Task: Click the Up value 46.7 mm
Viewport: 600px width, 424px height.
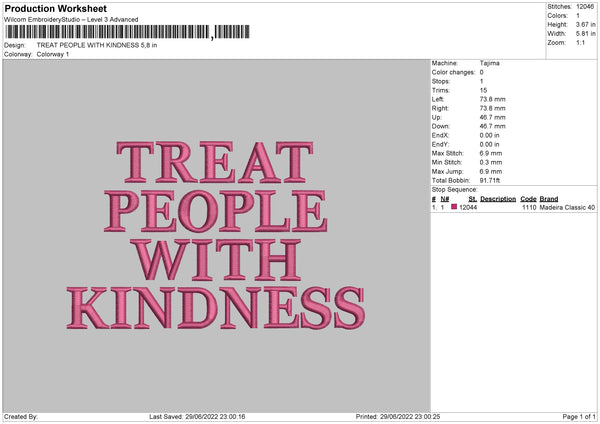Action: pos(492,117)
